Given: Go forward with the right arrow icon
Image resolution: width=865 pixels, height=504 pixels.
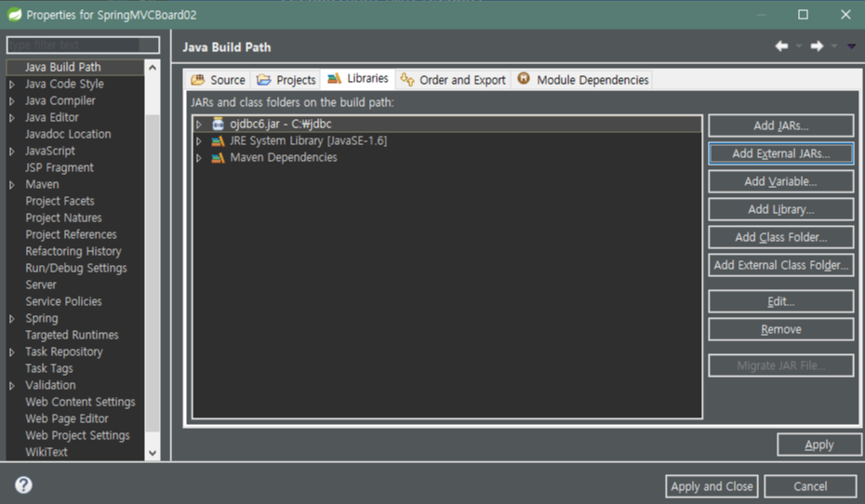Looking at the screenshot, I should tap(817, 46).
